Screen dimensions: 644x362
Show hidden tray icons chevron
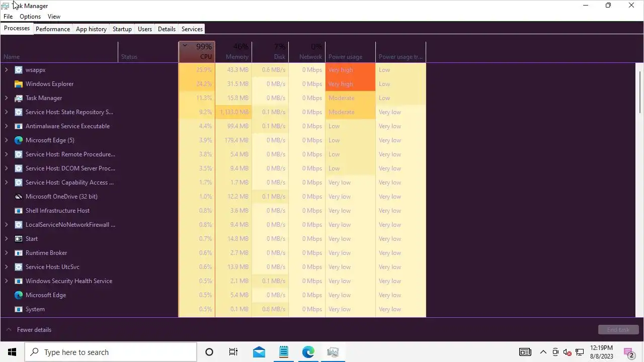coord(543,352)
